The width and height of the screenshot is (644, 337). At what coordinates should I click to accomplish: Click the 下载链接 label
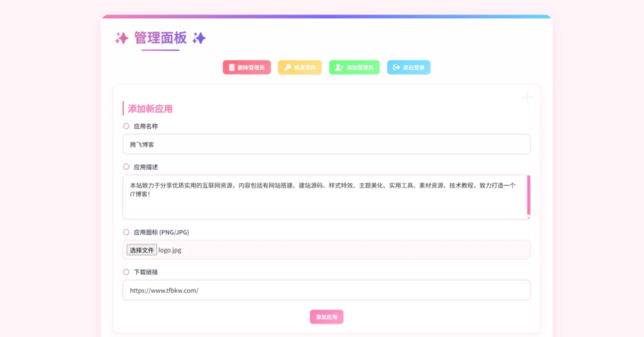[146, 272]
